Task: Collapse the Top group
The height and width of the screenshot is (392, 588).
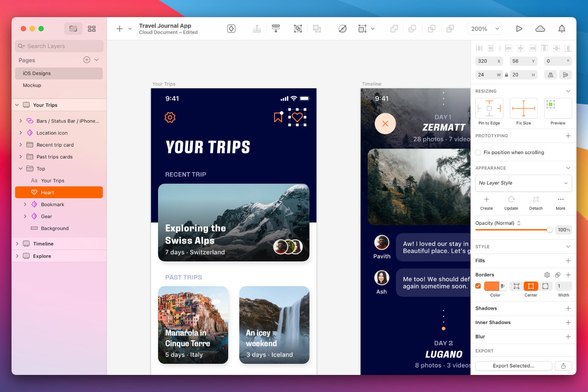Action: 21,168
